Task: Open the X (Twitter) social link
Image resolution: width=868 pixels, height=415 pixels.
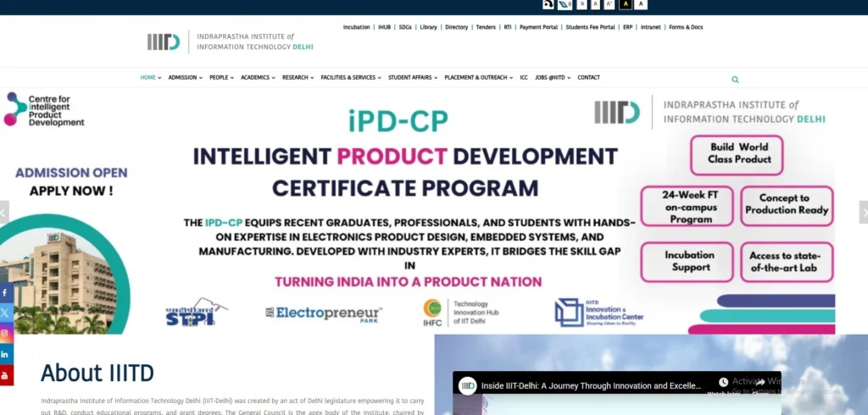Action: click(5, 313)
